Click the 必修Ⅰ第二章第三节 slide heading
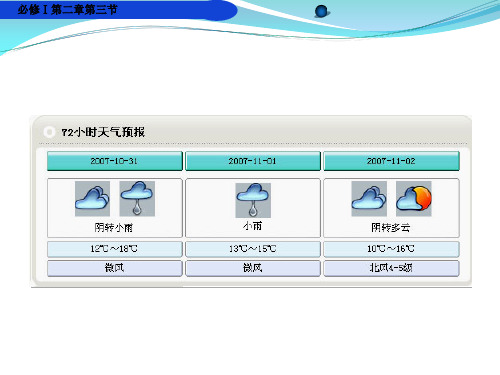 point(68,10)
